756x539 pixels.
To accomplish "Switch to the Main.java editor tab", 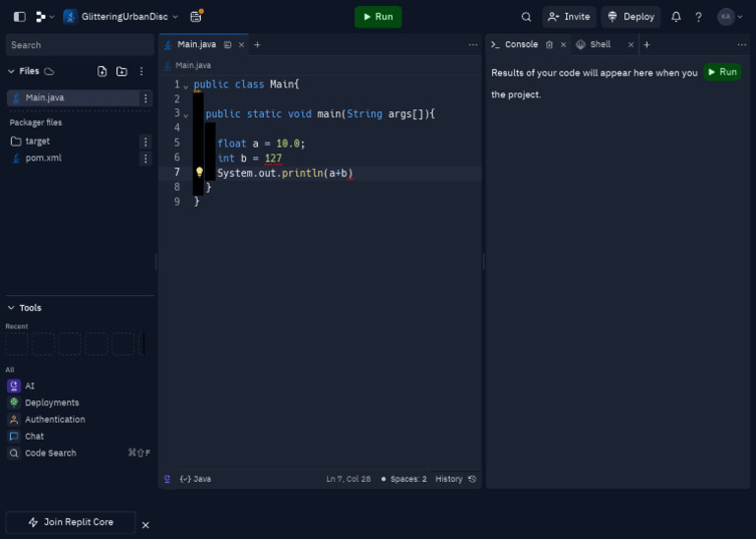I will [197, 45].
